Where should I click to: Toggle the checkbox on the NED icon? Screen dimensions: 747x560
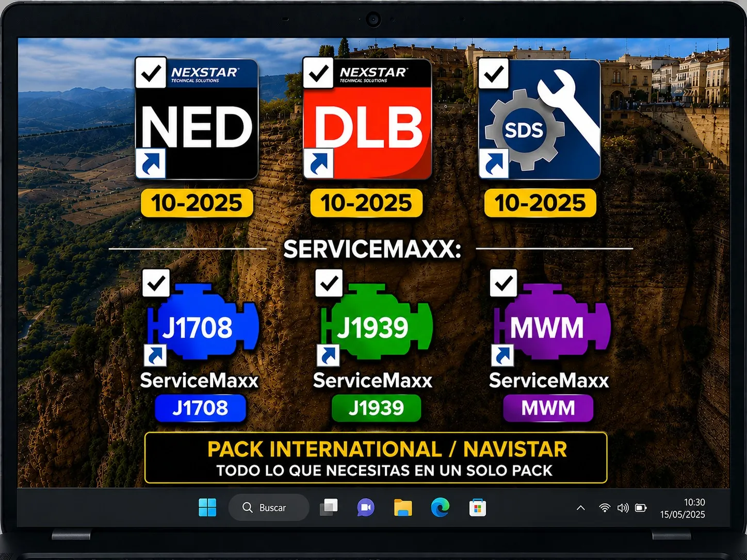click(x=151, y=73)
